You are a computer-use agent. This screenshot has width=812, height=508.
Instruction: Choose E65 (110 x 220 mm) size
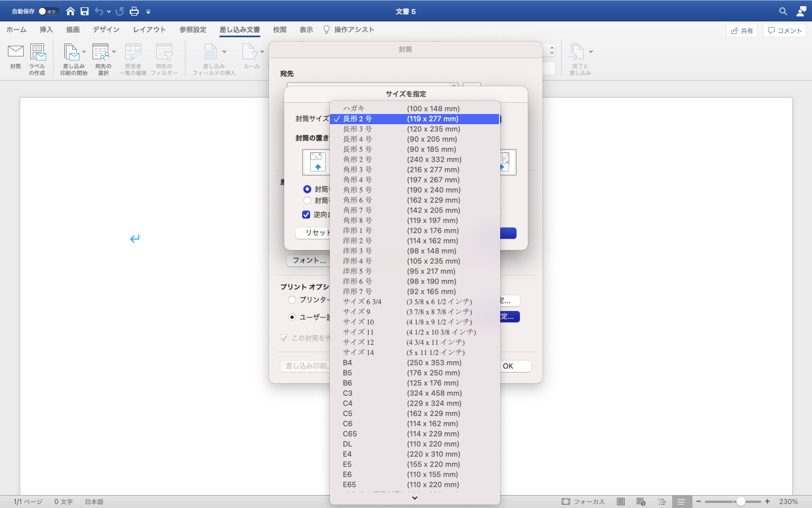click(415, 484)
